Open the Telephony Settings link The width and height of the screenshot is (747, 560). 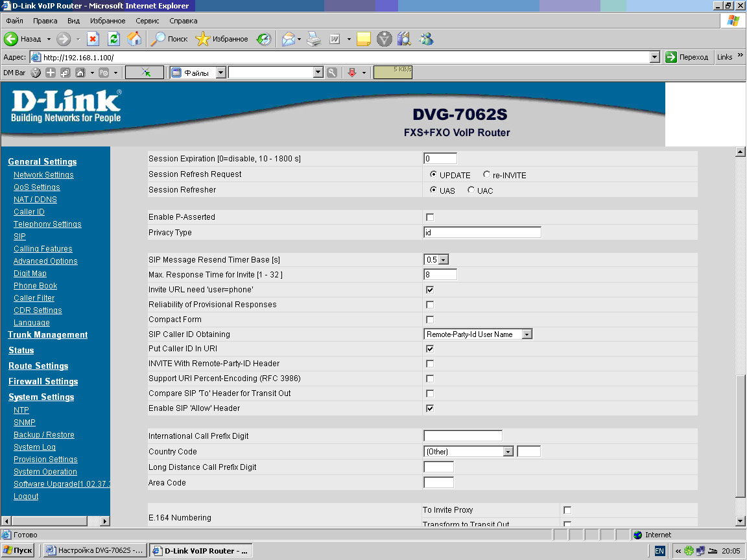[x=47, y=224]
